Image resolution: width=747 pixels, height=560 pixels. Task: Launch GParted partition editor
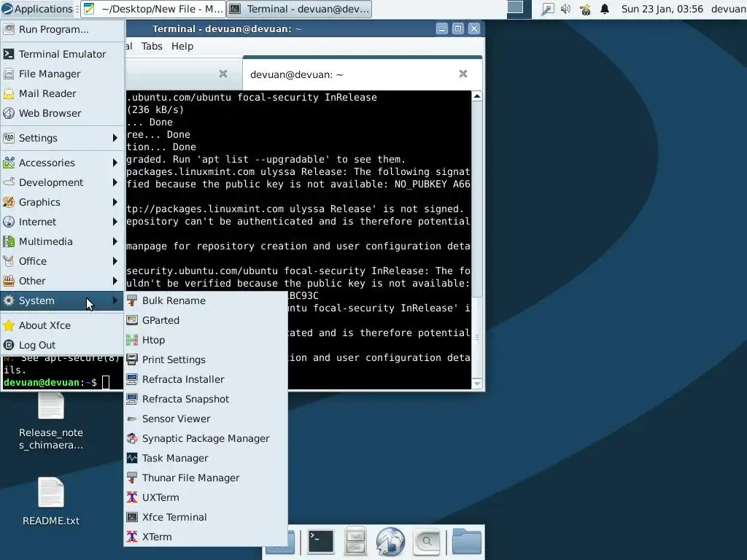[x=205, y=320]
